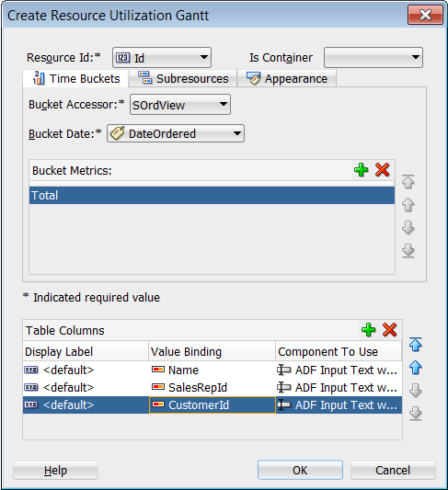Image resolution: width=448 pixels, height=490 pixels.
Task: Confirm with the OK button
Action: pos(300,470)
